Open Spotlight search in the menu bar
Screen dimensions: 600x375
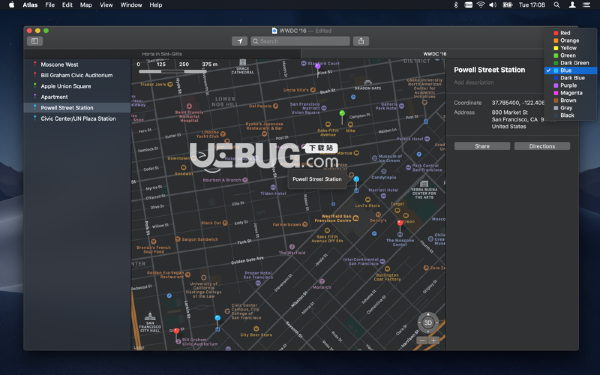557,5
